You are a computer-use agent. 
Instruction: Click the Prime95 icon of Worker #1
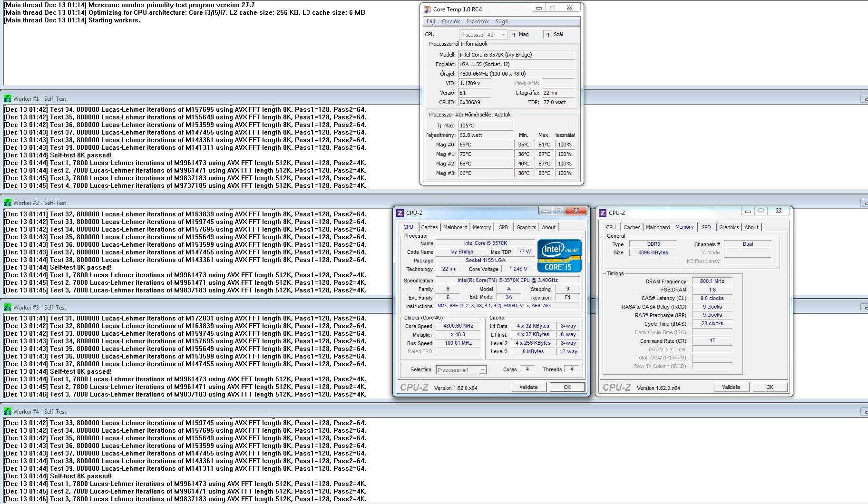8,99
